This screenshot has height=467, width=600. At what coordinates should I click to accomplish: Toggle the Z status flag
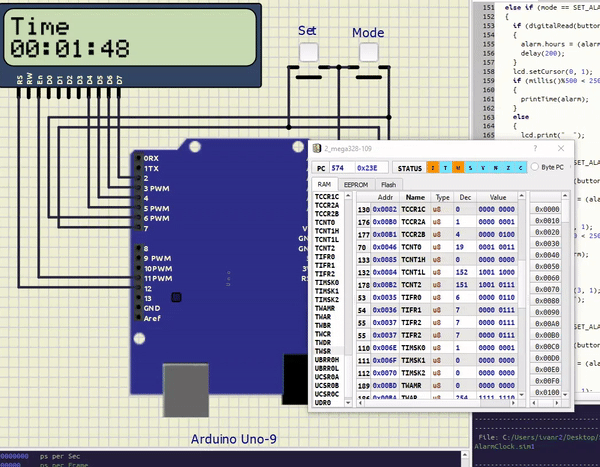pos(508,168)
